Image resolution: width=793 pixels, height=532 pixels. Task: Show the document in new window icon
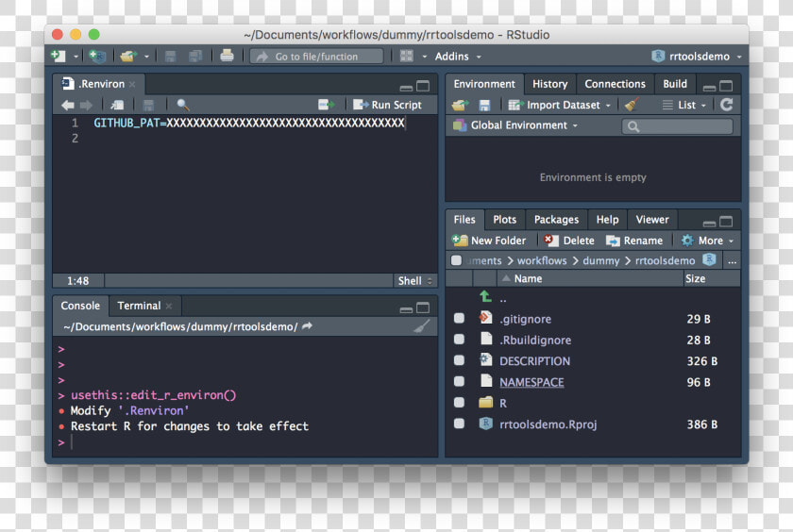[117, 105]
